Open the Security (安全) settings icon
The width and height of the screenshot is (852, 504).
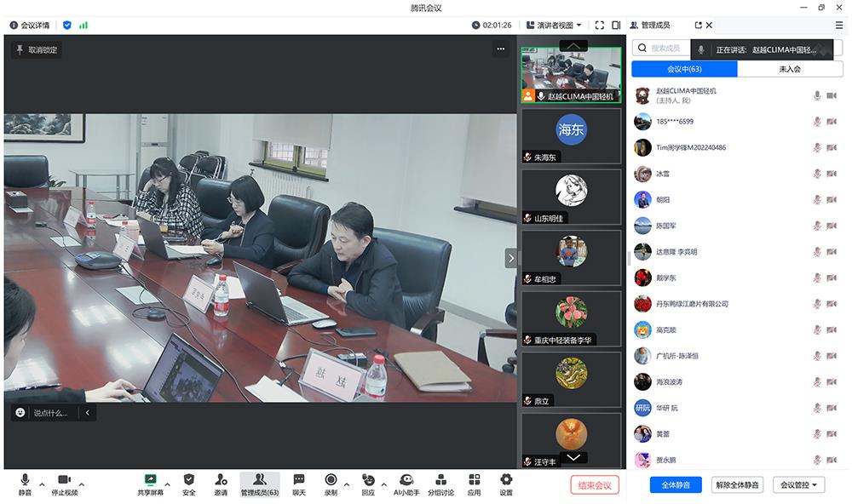(189, 480)
